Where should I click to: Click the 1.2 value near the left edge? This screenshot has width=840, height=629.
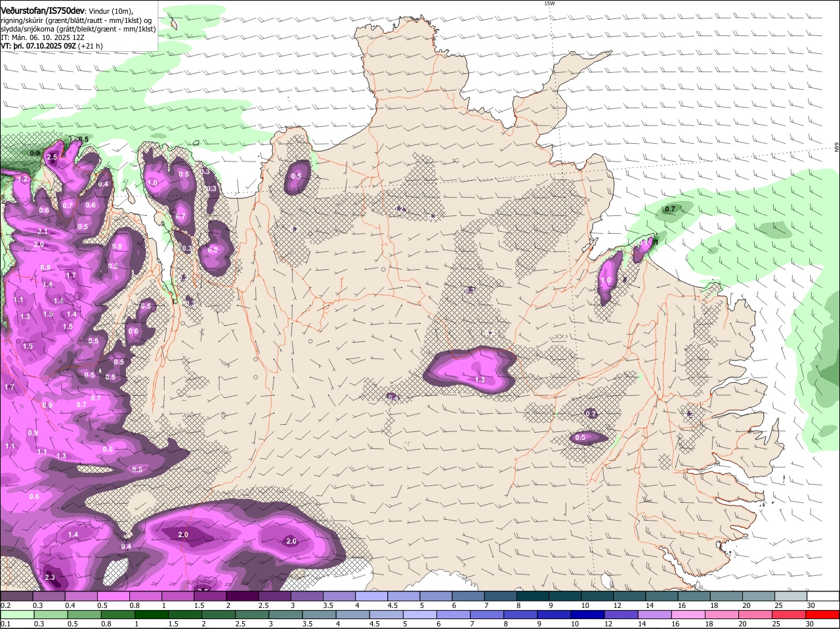click(x=22, y=179)
